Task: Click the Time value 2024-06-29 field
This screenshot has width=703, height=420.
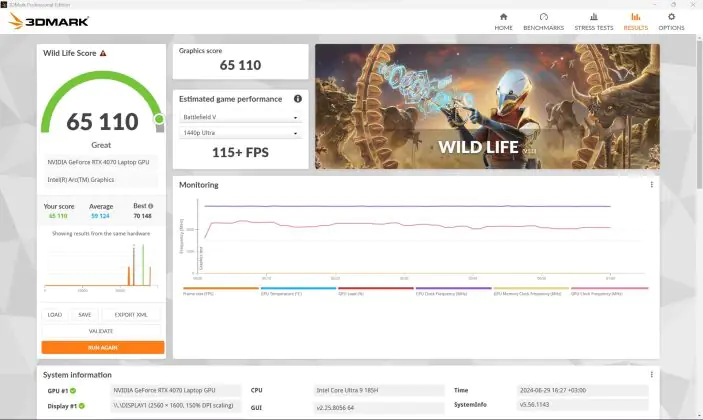Action: (582, 390)
